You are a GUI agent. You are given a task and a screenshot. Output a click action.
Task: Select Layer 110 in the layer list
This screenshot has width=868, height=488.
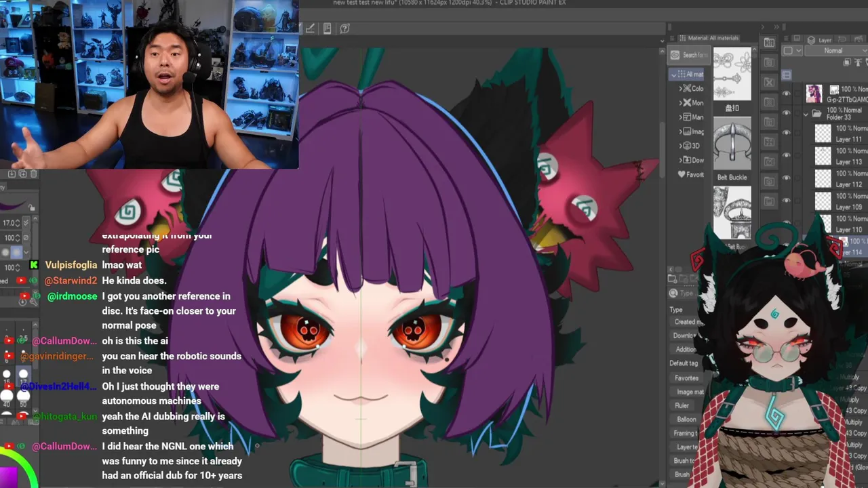841,224
